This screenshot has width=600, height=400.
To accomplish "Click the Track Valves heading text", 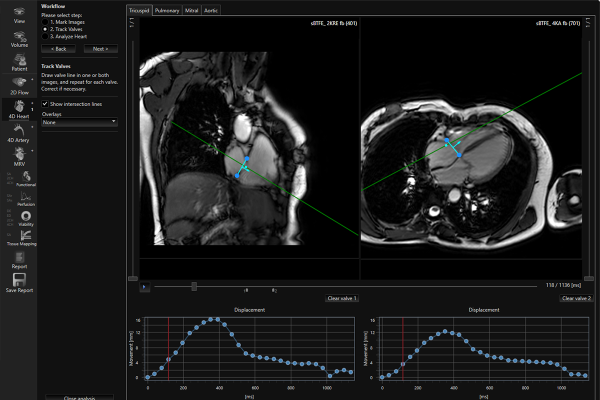I will (x=56, y=66).
